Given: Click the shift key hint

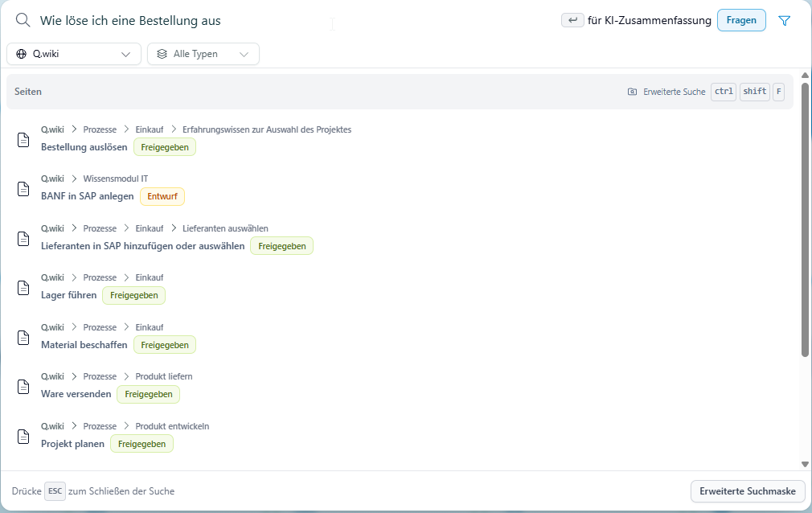Looking at the screenshot, I should tap(755, 92).
